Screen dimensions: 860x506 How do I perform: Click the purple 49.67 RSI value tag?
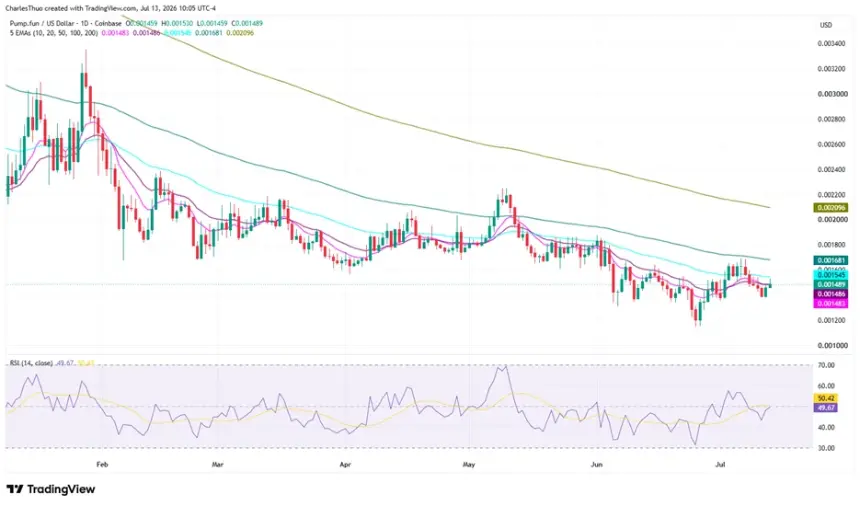[825, 408]
